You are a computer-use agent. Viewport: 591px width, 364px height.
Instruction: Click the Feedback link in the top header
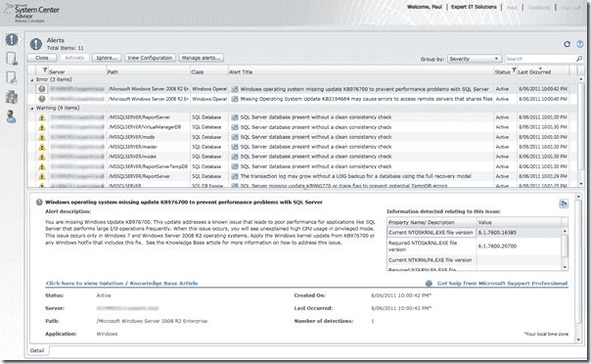(x=538, y=7)
